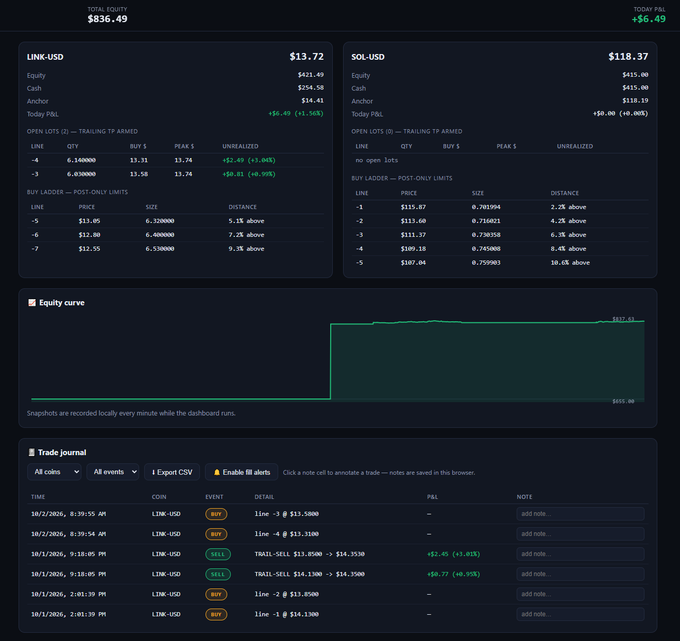
Task: Click SOL anchor value $118.19
Action: tap(635, 101)
